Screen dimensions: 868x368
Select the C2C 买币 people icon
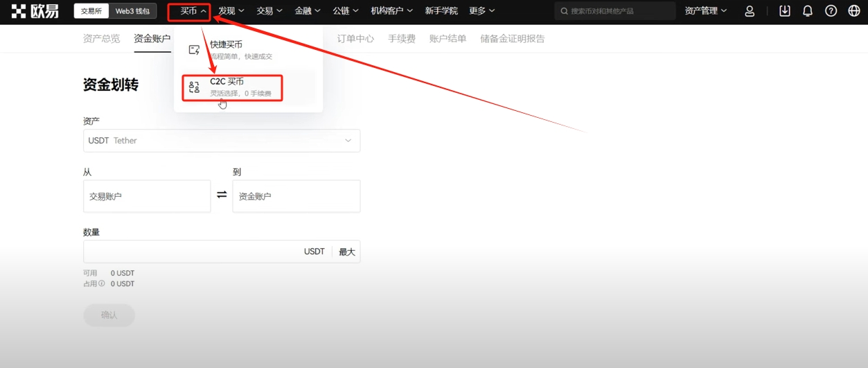[195, 87]
